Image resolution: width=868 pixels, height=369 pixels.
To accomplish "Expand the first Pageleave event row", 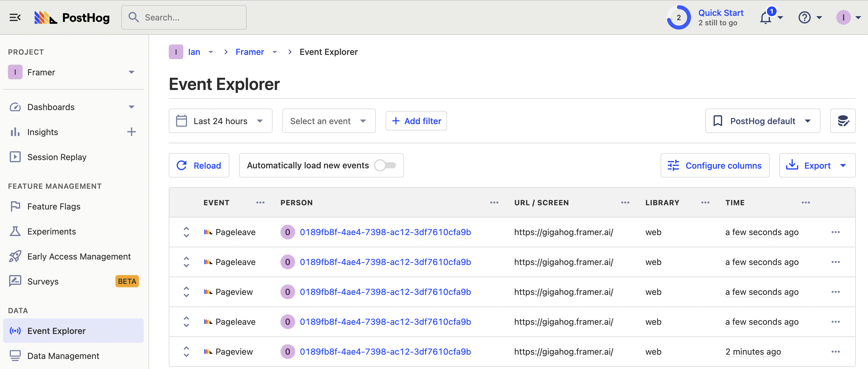I will [186, 232].
